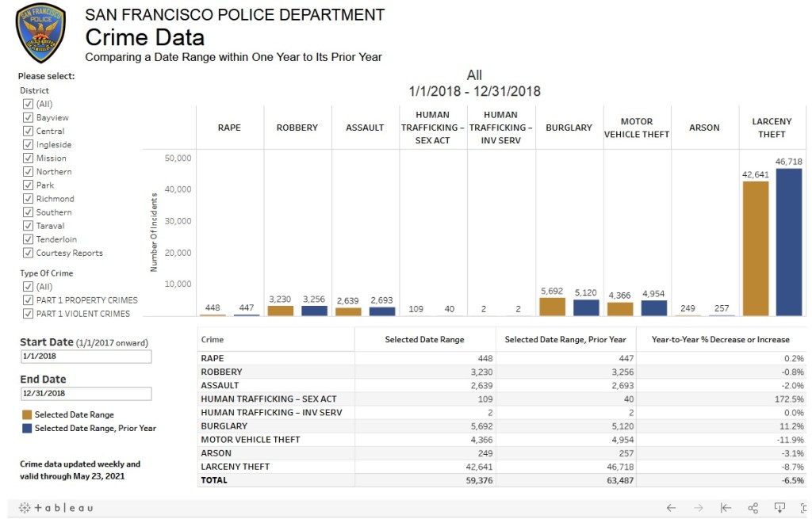Click the Download icon in Tableau toolbar
Viewport: 812px width, 519px height.
click(779, 507)
